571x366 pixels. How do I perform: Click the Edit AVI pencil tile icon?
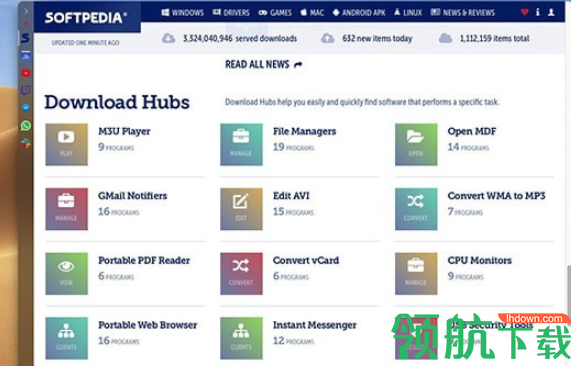coord(241,209)
